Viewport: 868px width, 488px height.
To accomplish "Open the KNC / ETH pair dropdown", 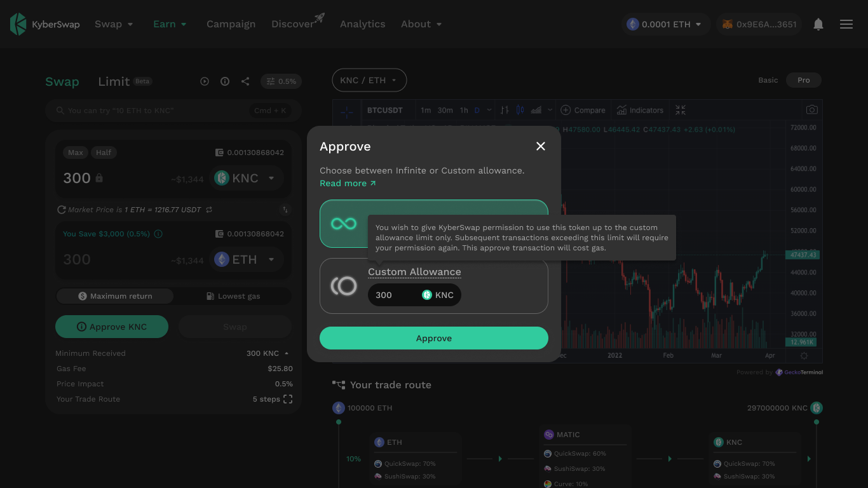I will point(369,80).
